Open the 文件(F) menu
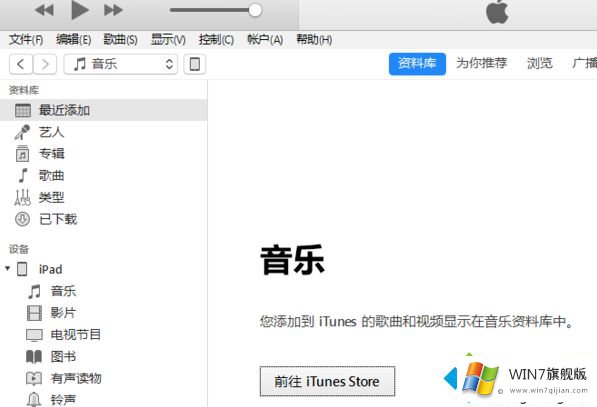This screenshot has height=407, width=597. (26, 39)
